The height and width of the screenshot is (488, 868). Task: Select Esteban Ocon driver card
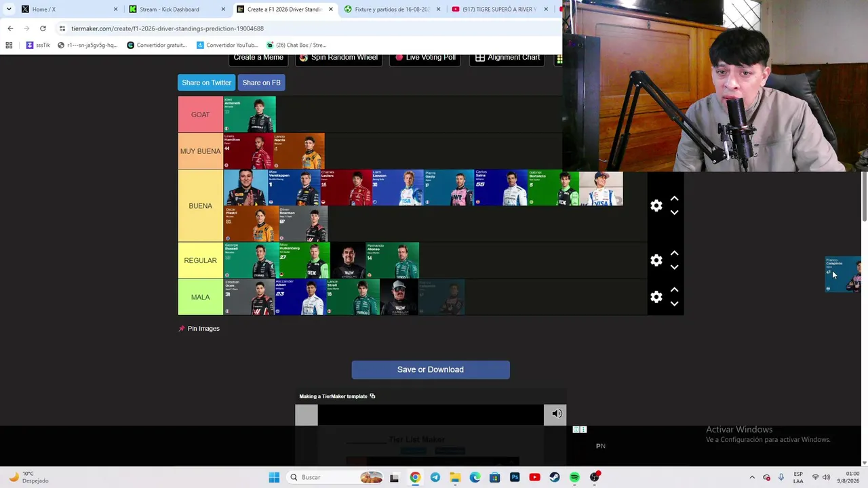click(249, 297)
